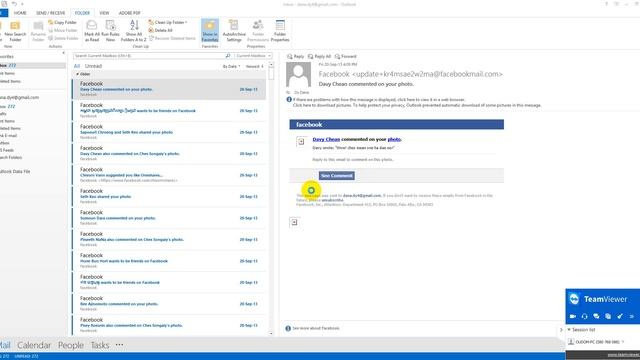
Task: Open the Clean Up Folder dropdown
Action: (x=168, y=22)
